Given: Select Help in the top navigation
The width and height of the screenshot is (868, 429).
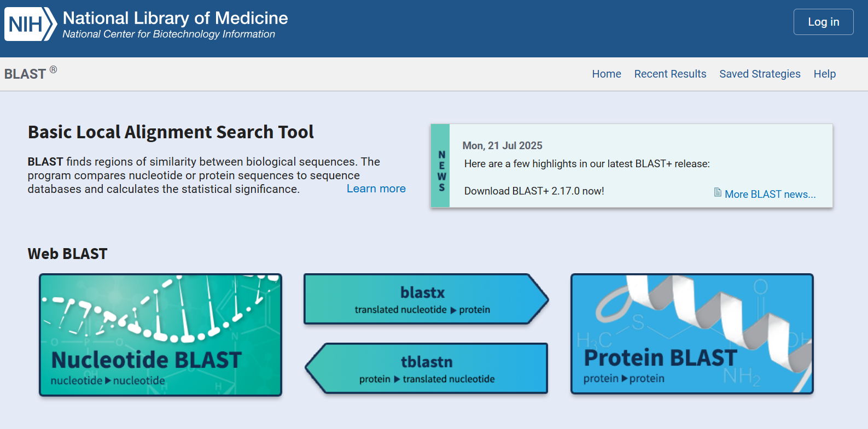Looking at the screenshot, I should tap(824, 74).
